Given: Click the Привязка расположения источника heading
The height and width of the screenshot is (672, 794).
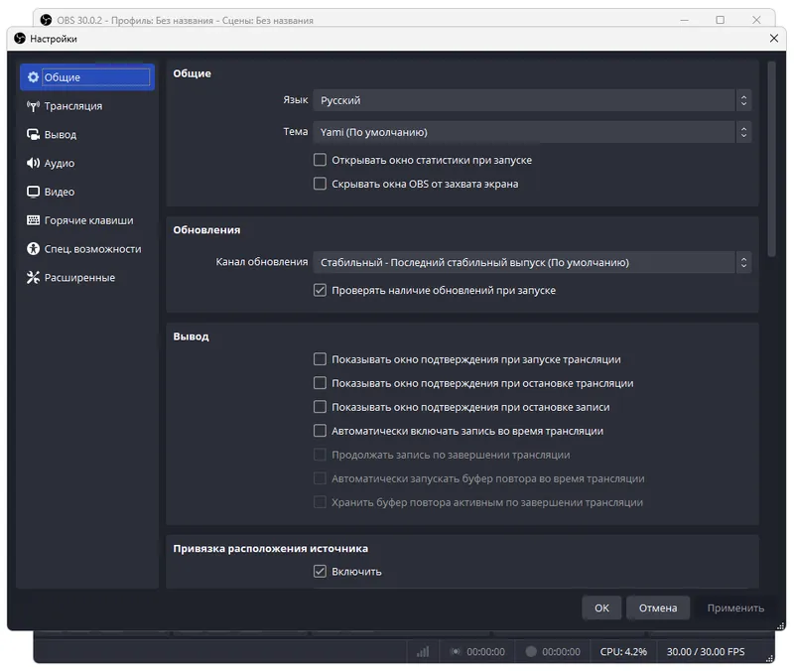Looking at the screenshot, I should [x=270, y=549].
